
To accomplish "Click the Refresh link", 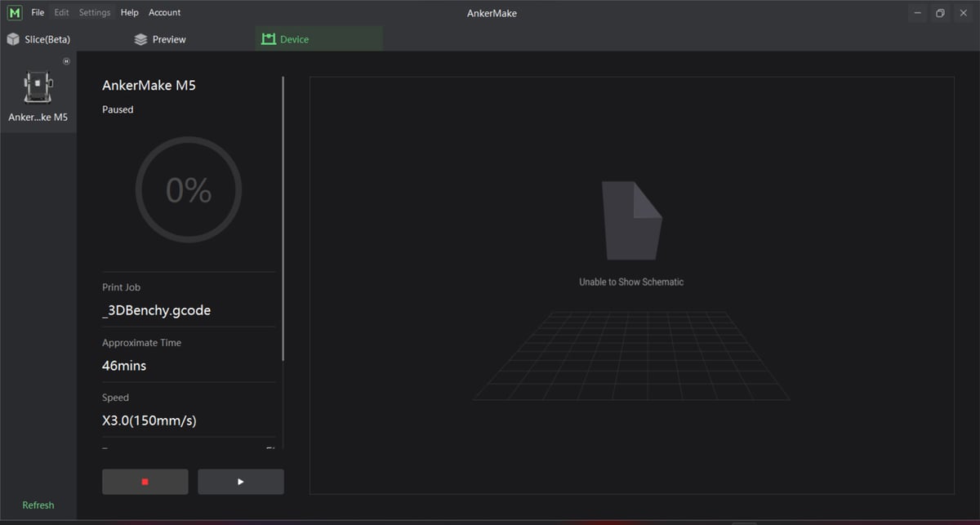I will tap(38, 505).
